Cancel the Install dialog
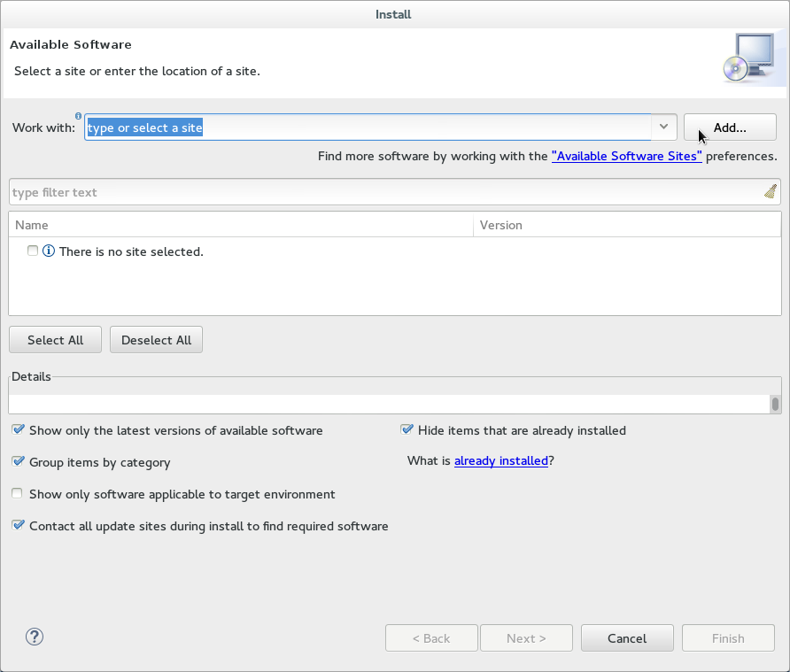Viewport: 790px width, 672px height. coord(627,638)
